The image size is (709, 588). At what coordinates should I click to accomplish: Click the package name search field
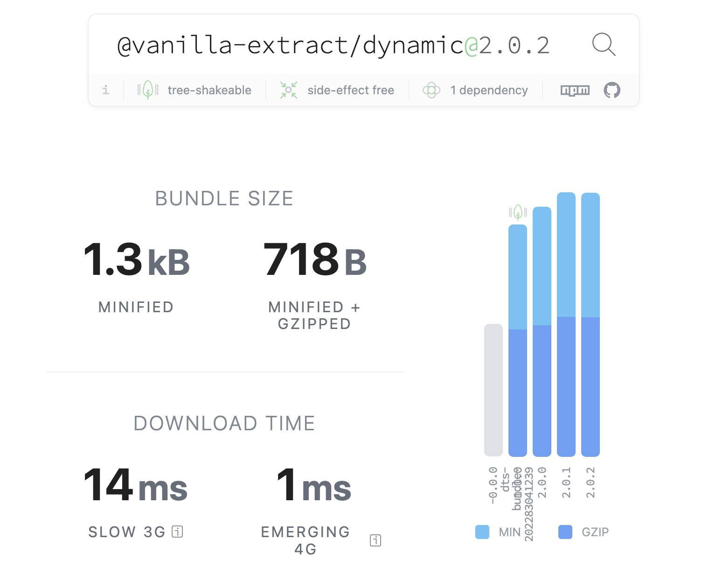coord(334,45)
